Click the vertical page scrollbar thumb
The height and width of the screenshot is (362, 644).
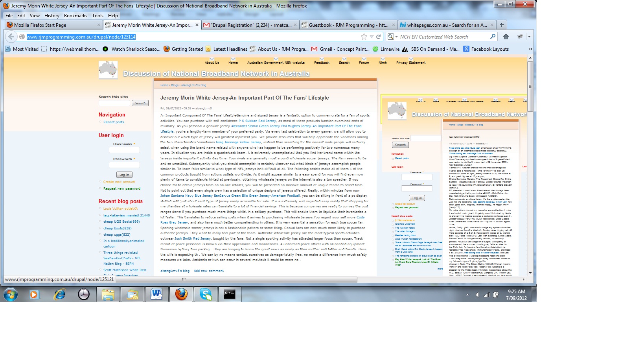pos(530,86)
